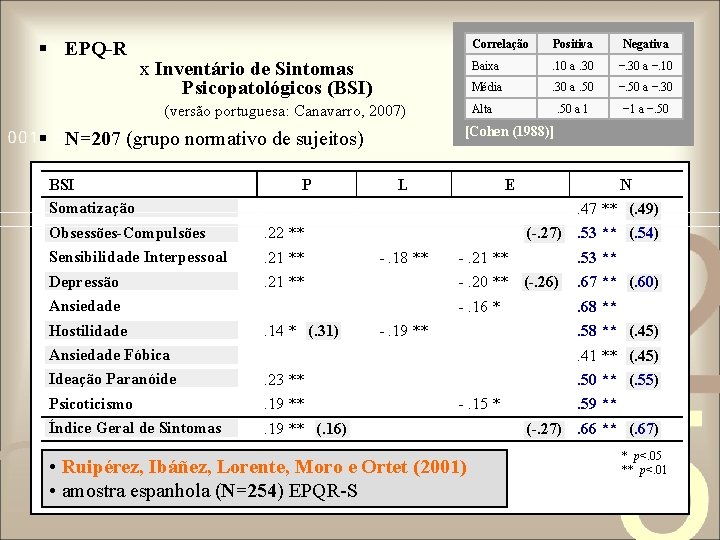
Task: Click the '−.30 a −.10' cell
Action: coord(645,66)
